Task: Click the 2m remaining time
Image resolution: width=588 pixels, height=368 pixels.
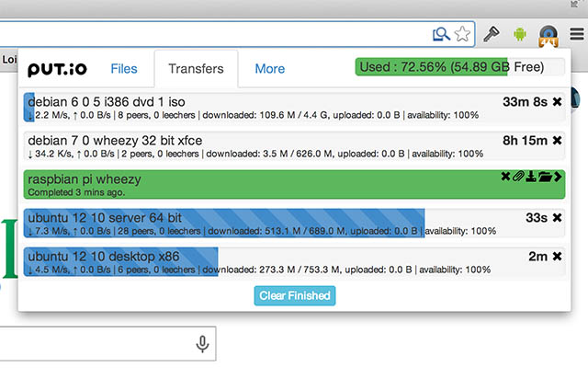Action: pos(538,257)
